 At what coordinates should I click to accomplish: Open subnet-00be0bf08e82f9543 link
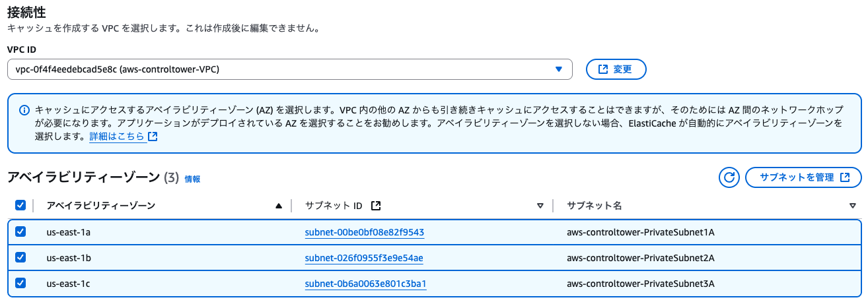[365, 232]
